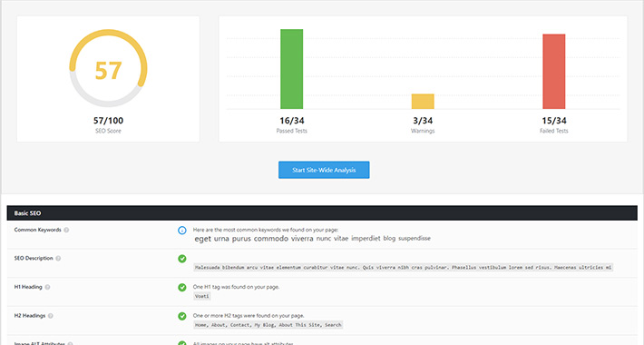644x345 pixels.
Task: Open help icon next to SEO Description
Action: (58, 258)
